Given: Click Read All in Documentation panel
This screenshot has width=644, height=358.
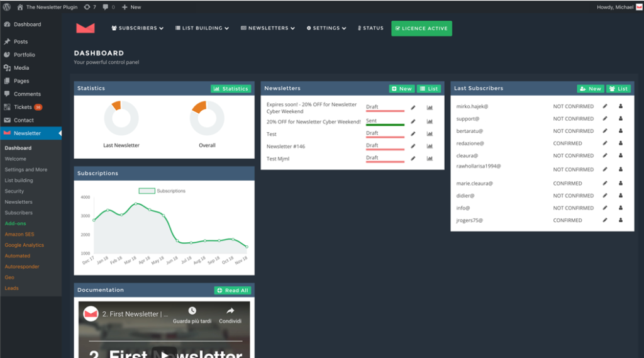Looking at the screenshot, I should pos(233,290).
